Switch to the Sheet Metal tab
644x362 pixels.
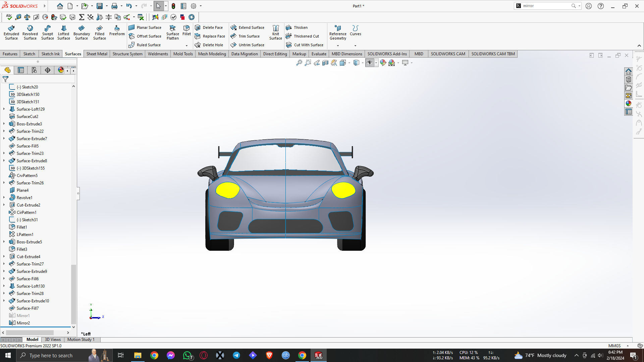click(97, 54)
